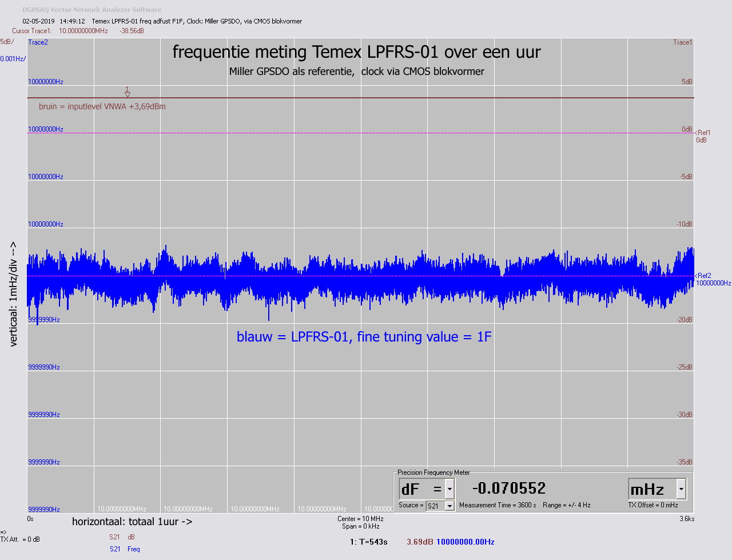Image resolution: width=732 pixels, height=560 pixels.
Task: Open the mHz units dropdown
Action: 680,489
